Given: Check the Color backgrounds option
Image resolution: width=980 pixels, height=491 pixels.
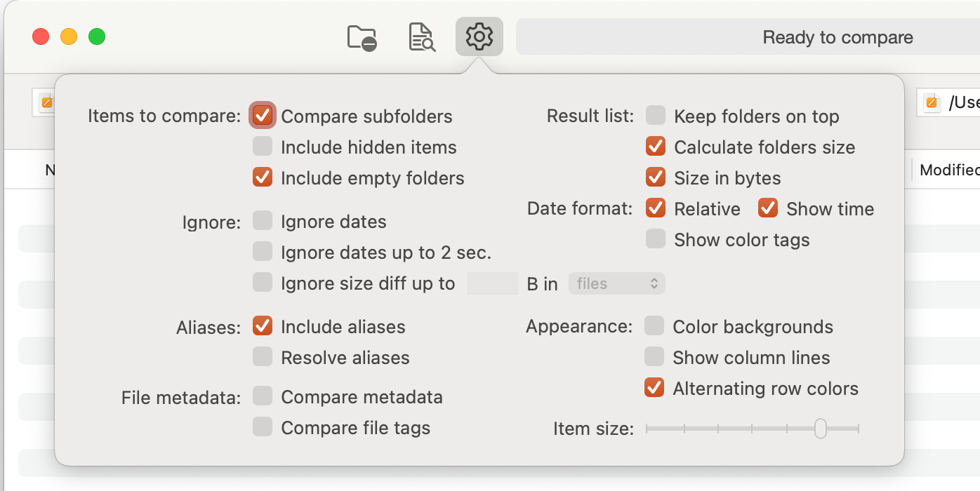Looking at the screenshot, I should [654, 327].
